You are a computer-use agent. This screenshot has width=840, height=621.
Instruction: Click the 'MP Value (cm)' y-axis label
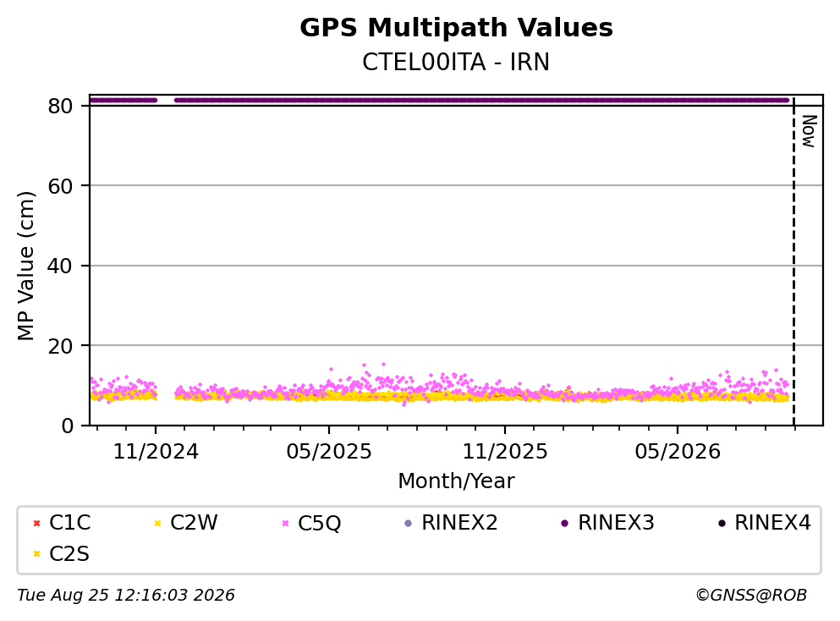tap(25, 266)
